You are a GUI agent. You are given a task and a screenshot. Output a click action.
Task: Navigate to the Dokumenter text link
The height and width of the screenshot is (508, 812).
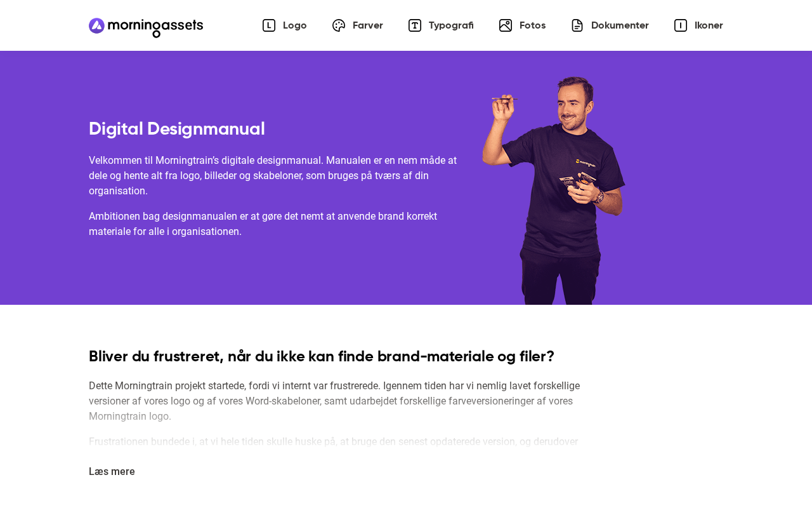click(620, 25)
